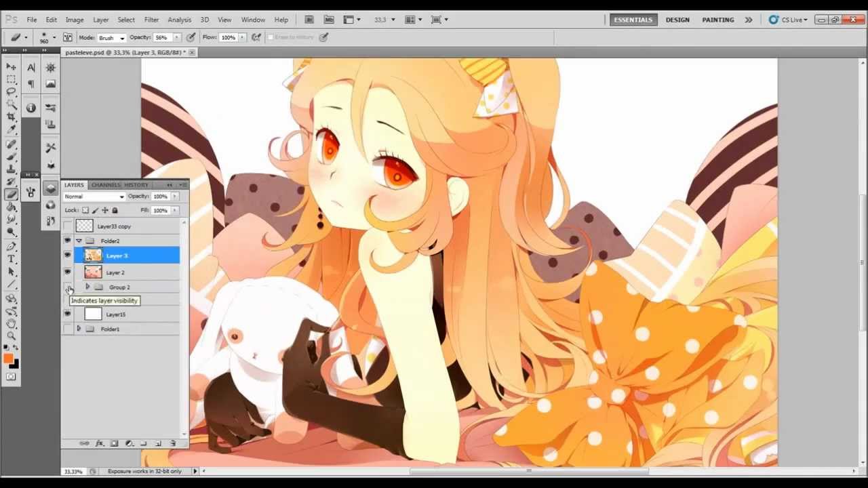868x488 pixels.
Task: Switch to the Channels tab
Action: click(106, 185)
